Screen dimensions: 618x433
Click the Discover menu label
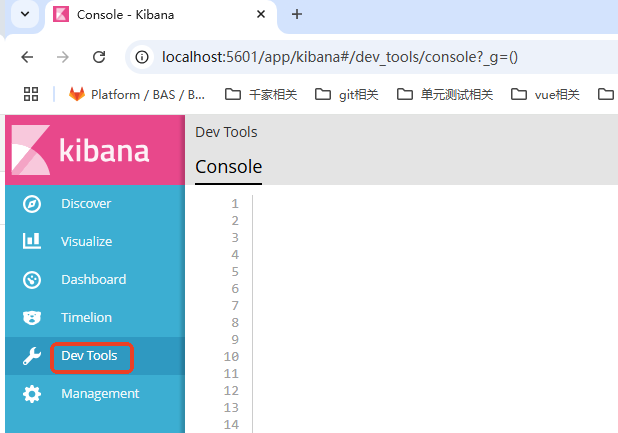point(86,204)
